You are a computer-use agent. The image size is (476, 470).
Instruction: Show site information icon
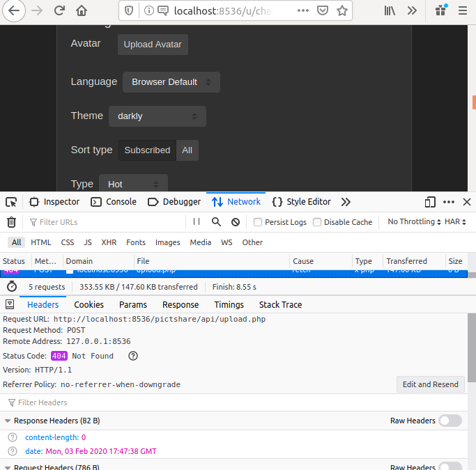148,11
